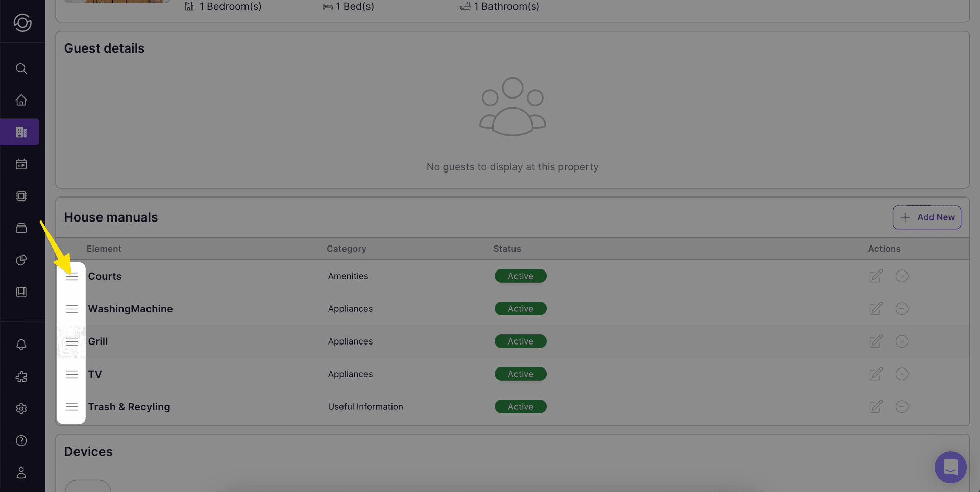Open the Intercom chat bubble
Screen dimensions: 980x492
click(950, 467)
